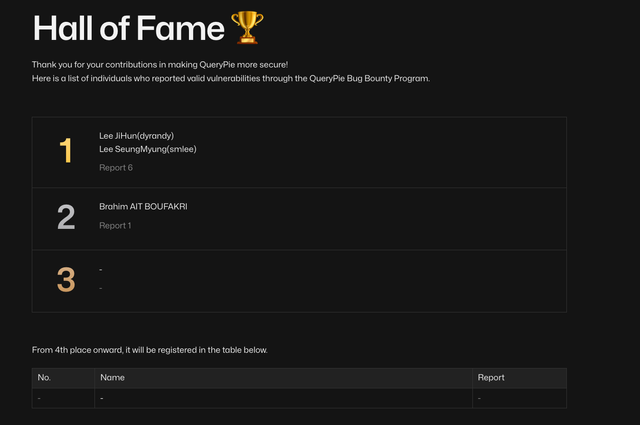Click the empty report placeholder in third place

coord(101,288)
